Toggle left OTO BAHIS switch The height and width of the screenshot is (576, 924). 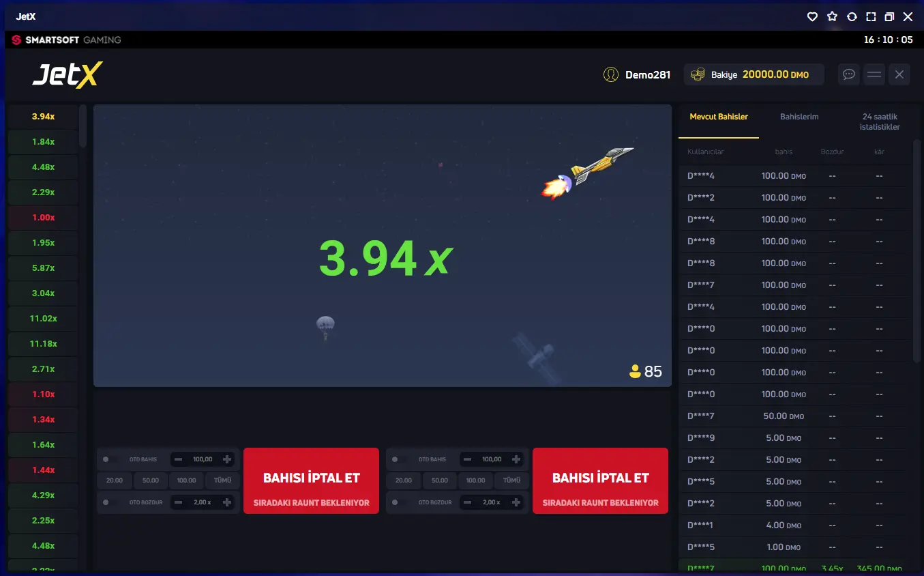110,459
